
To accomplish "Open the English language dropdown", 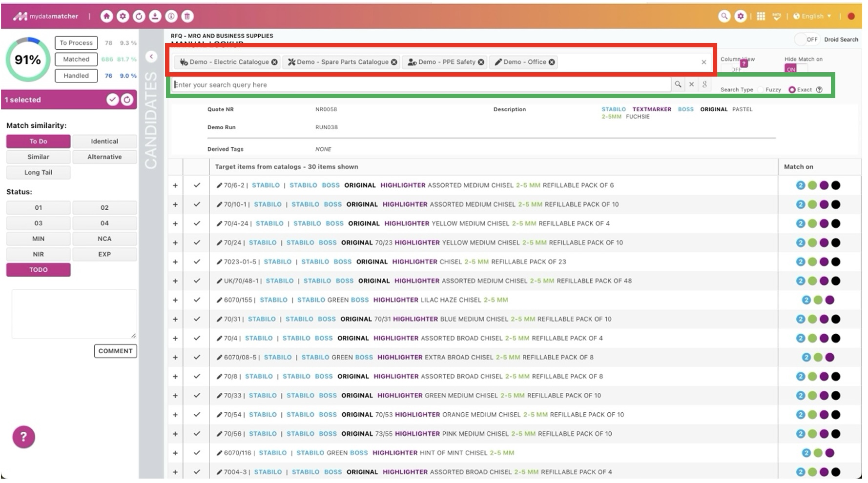I will (x=812, y=16).
